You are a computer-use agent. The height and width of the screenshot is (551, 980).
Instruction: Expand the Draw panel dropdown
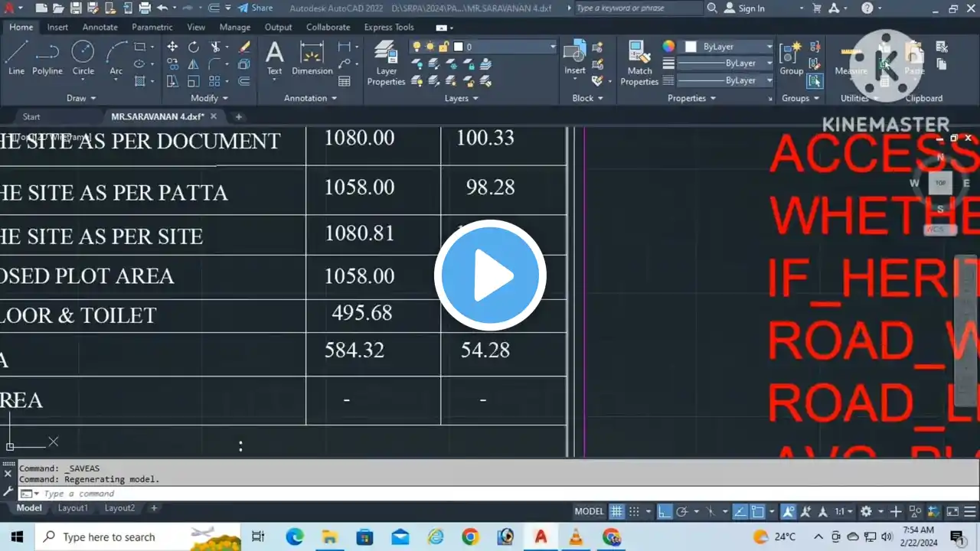pyautogui.click(x=81, y=98)
